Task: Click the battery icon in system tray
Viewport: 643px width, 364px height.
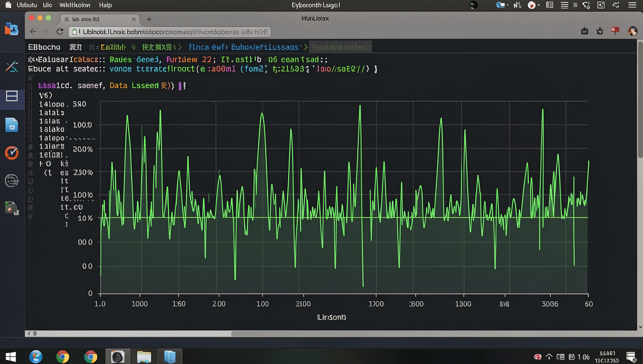Action: [x=571, y=357]
